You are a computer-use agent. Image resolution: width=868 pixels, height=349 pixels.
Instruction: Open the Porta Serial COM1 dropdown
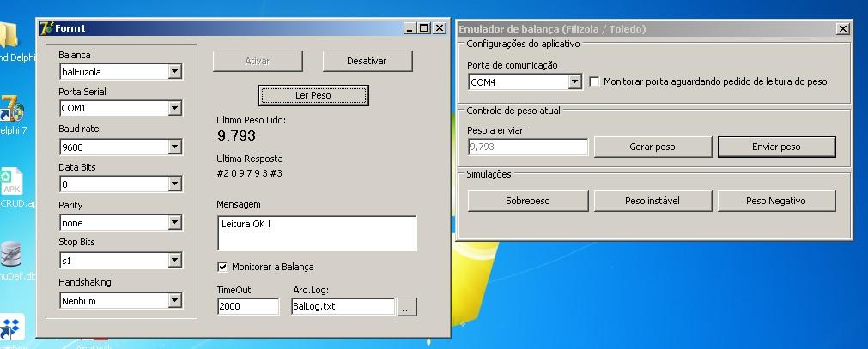[175, 108]
